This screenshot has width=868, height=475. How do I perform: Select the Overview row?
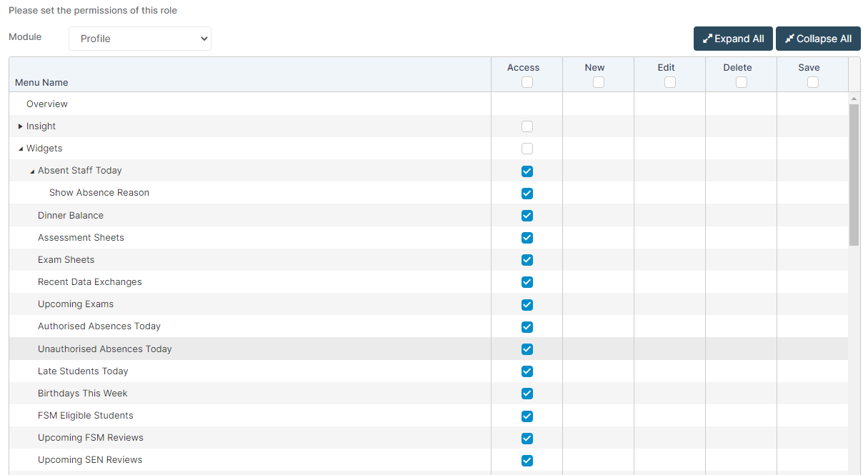point(47,104)
